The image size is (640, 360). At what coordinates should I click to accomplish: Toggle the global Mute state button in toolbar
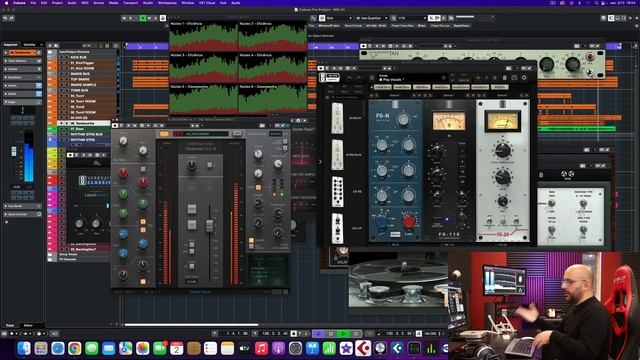[124, 18]
